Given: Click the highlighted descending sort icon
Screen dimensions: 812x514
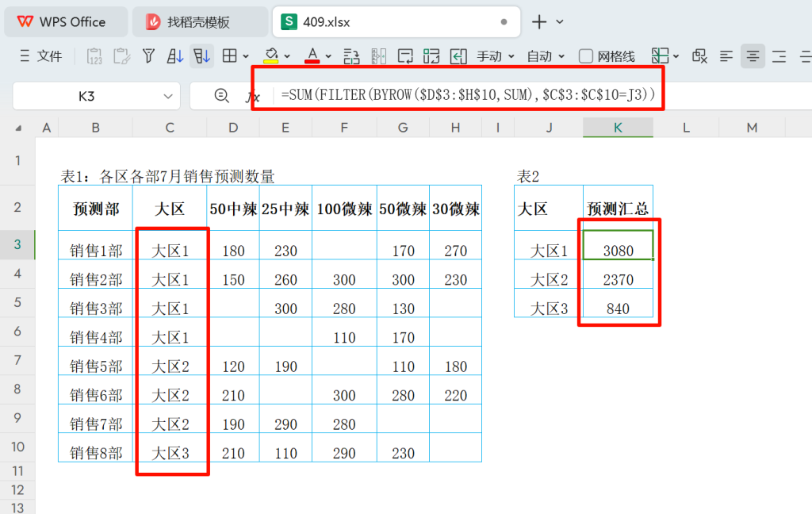Looking at the screenshot, I should [201, 56].
